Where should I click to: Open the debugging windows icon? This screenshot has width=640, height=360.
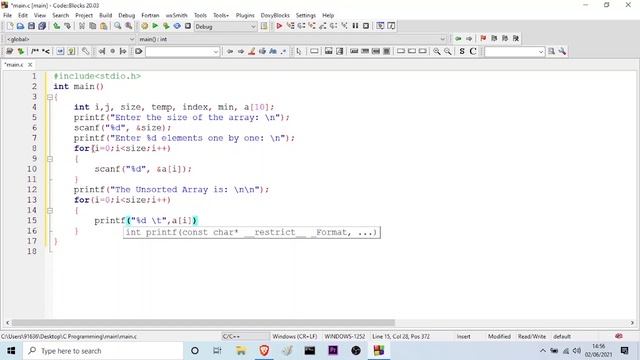(380, 26)
